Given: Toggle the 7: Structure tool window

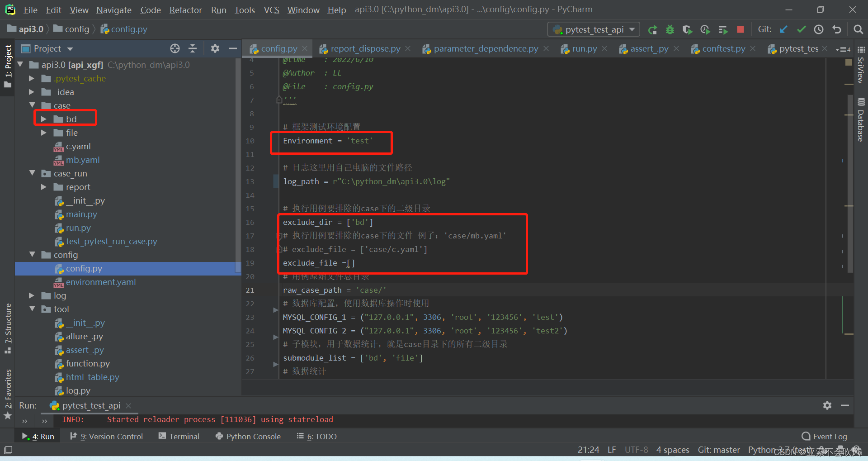Looking at the screenshot, I should click(8, 328).
